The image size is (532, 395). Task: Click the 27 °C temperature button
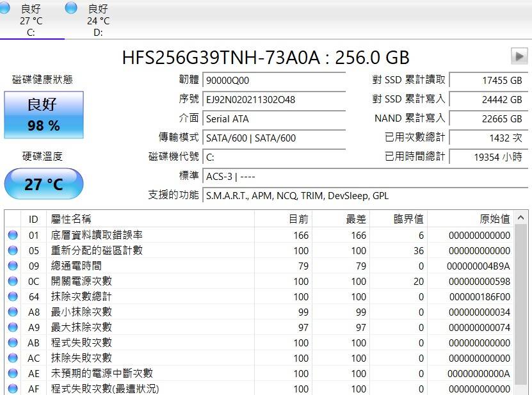[x=44, y=184]
